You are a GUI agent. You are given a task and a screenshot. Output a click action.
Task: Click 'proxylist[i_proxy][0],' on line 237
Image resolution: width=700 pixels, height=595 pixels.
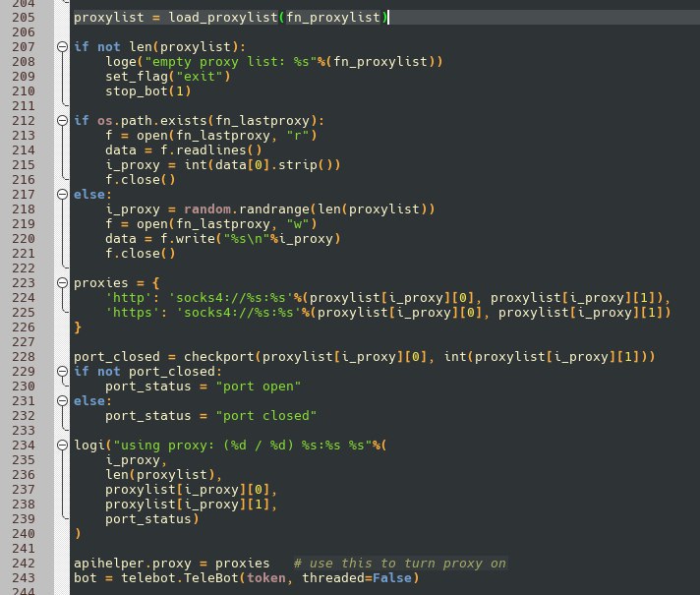192,490
